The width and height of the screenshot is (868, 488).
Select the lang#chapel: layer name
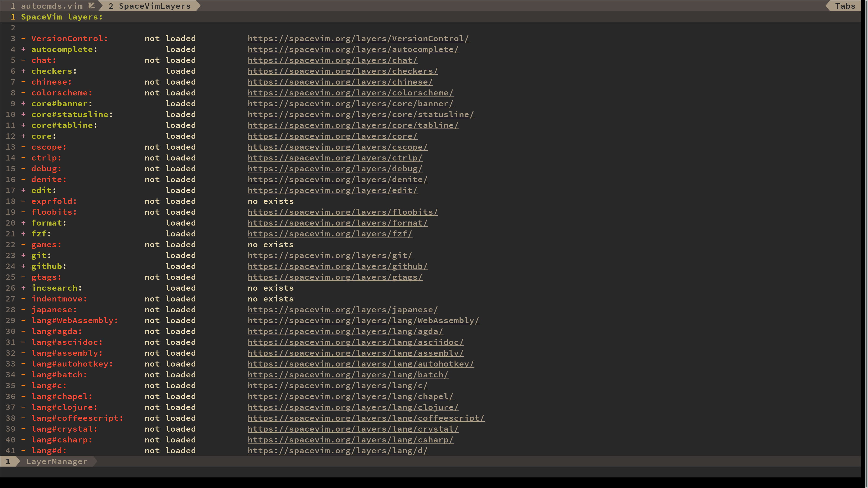pyautogui.click(x=62, y=396)
